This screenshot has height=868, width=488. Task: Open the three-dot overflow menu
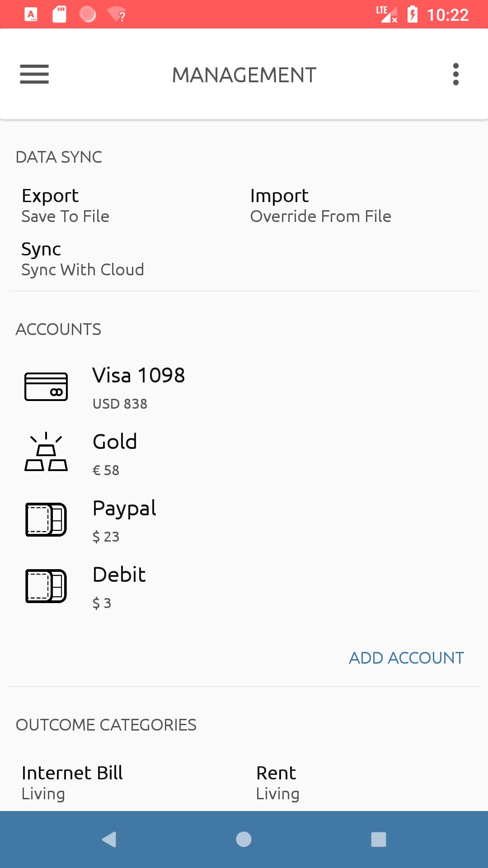(455, 74)
